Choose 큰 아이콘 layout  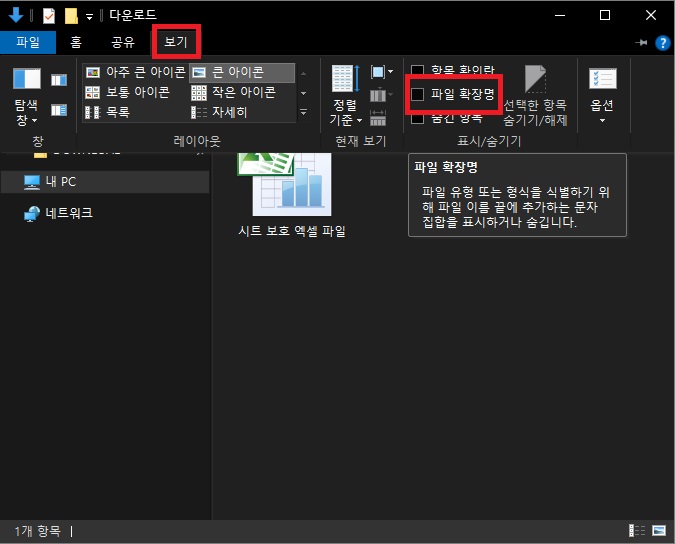tap(242, 72)
